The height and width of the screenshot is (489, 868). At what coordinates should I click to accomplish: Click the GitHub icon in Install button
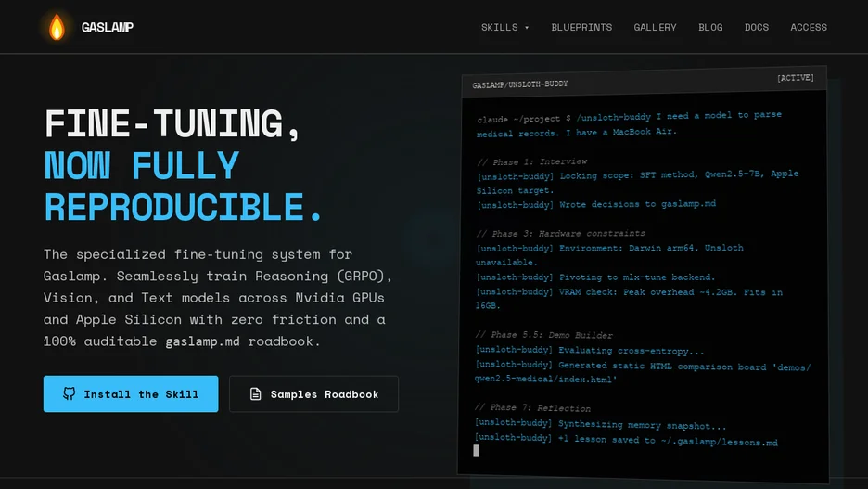point(70,393)
